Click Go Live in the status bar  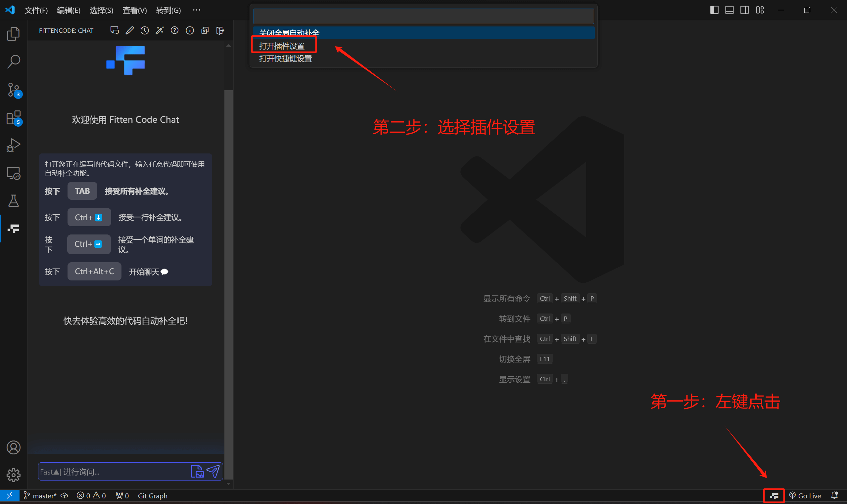[x=805, y=495]
